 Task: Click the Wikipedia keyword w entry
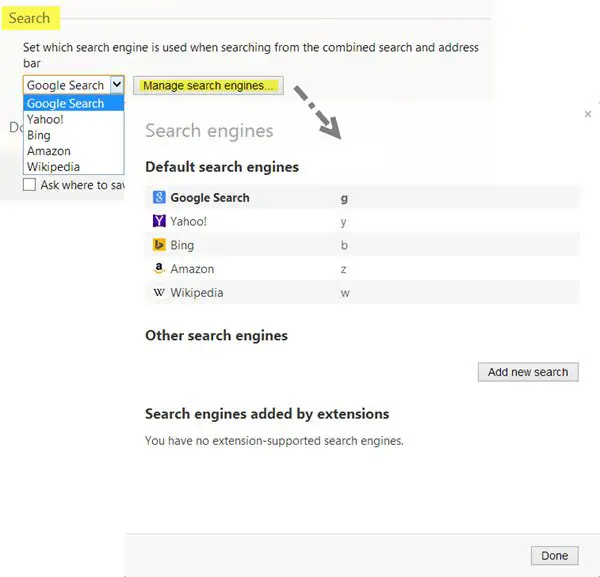pyautogui.click(x=345, y=293)
